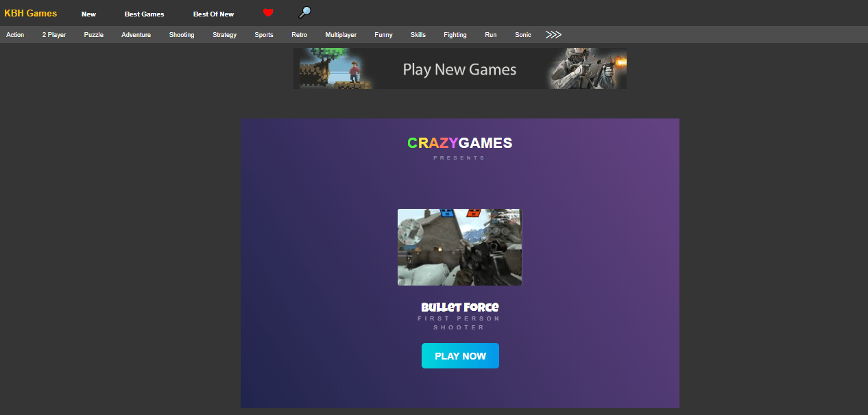Open the Retro category
Screen dimensions: 868x415
[300, 35]
